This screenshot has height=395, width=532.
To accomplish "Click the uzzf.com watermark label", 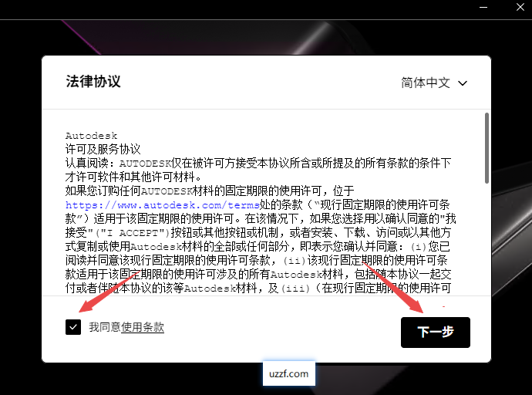I will pos(289,374).
